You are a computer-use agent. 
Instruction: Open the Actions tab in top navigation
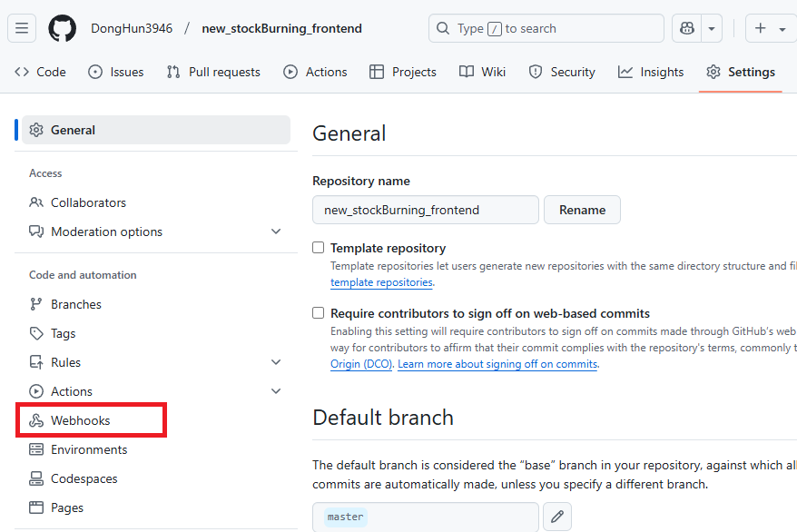[315, 72]
